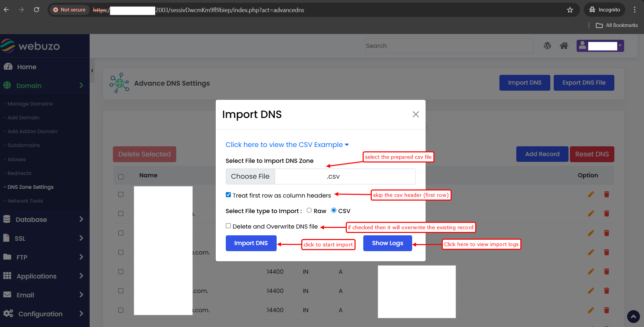644x327 pixels.
Task: Check the last visible row checkbox
Action: click(x=121, y=310)
